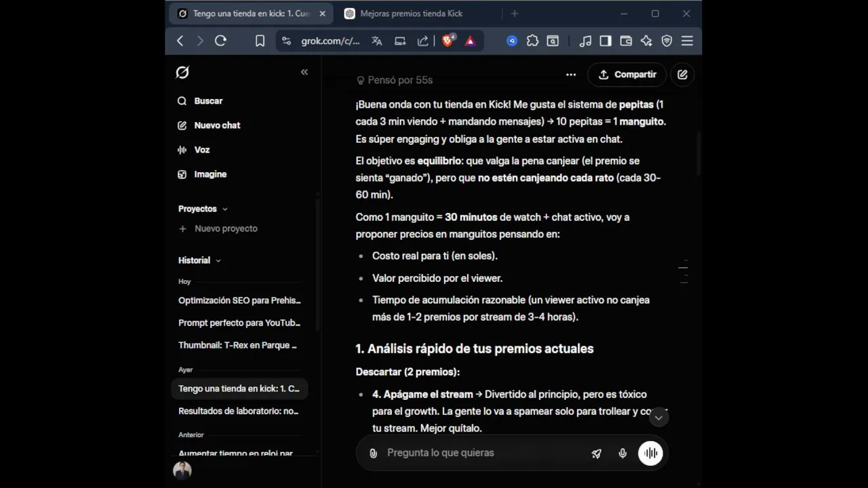Open the music note playlist icon
Screen dimensions: 868x488
[x=585, y=41]
